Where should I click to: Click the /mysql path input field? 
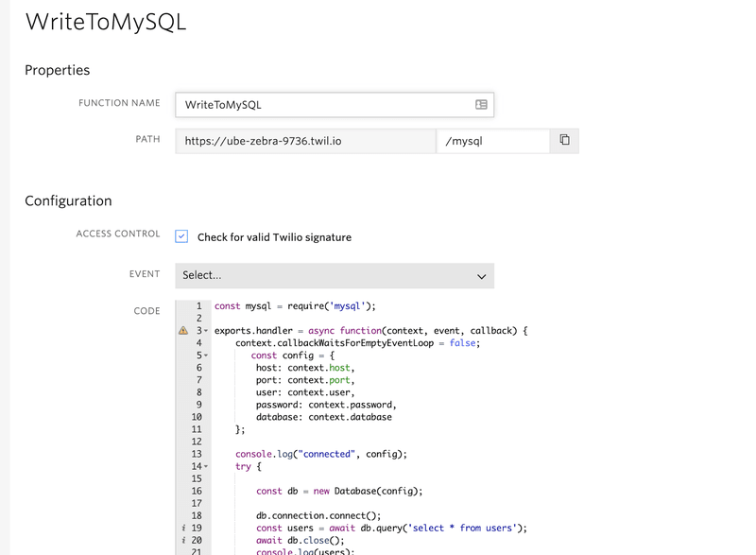pyautogui.click(x=492, y=141)
